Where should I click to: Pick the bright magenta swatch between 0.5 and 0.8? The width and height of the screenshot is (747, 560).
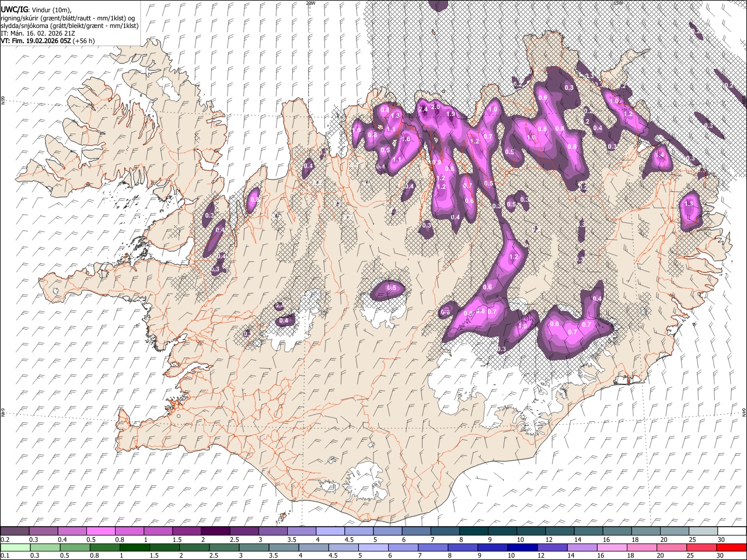coord(100,531)
